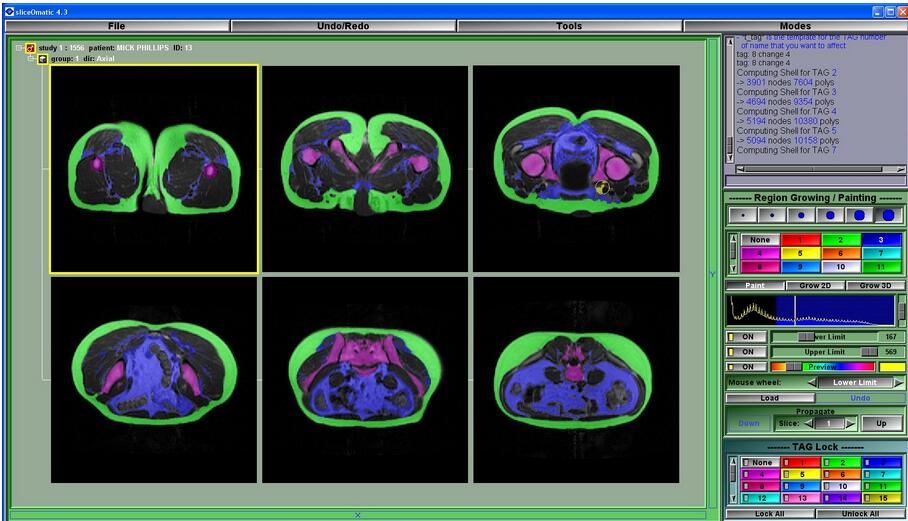Viewport: 908px width, 521px height.
Task: Click the mouse wheel left arrow
Action: [x=812, y=383]
